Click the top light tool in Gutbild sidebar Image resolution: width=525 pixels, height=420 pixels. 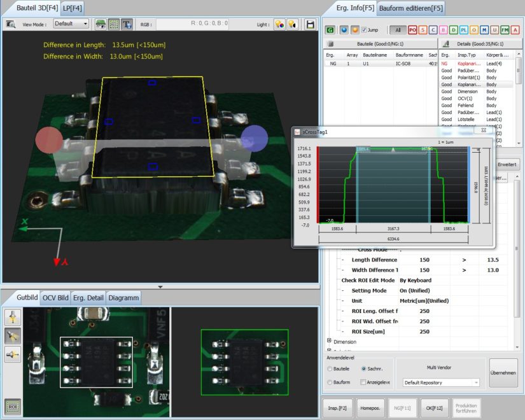(x=13, y=317)
